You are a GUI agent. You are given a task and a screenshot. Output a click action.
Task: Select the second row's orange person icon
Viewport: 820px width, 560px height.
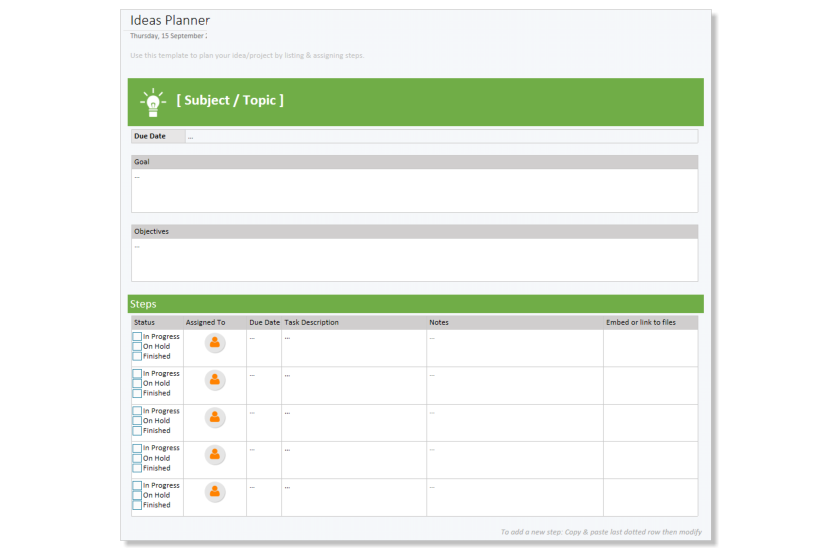pos(214,380)
